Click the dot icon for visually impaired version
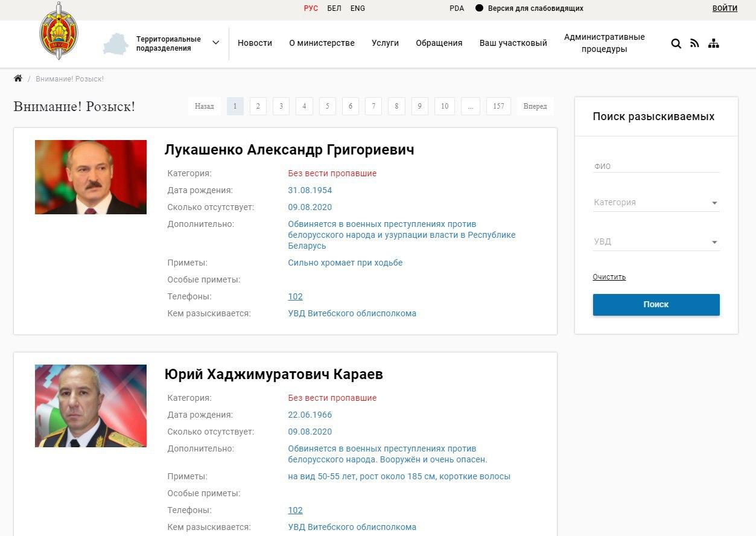This screenshot has width=756, height=536. 480,8
